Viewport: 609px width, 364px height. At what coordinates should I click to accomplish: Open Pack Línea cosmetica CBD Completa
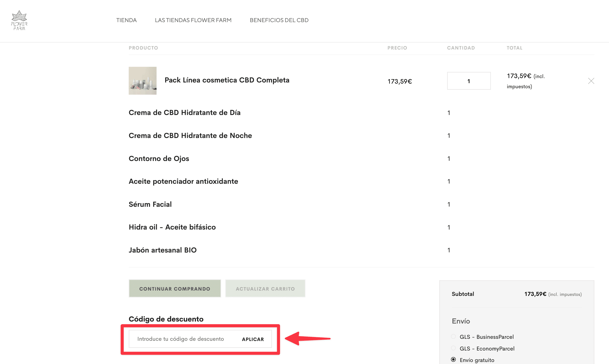(227, 80)
